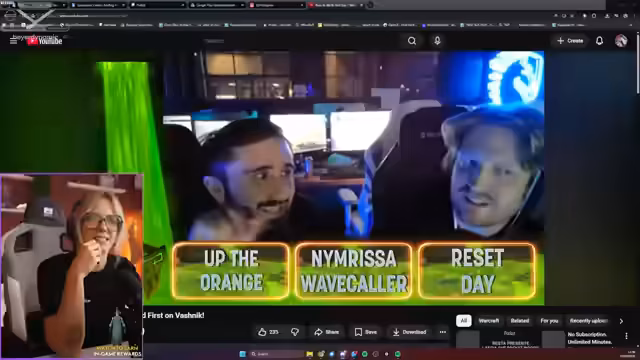Image resolution: width=640 pixels, height=360 pixels.
Task: Share the video
Action: 327,332
